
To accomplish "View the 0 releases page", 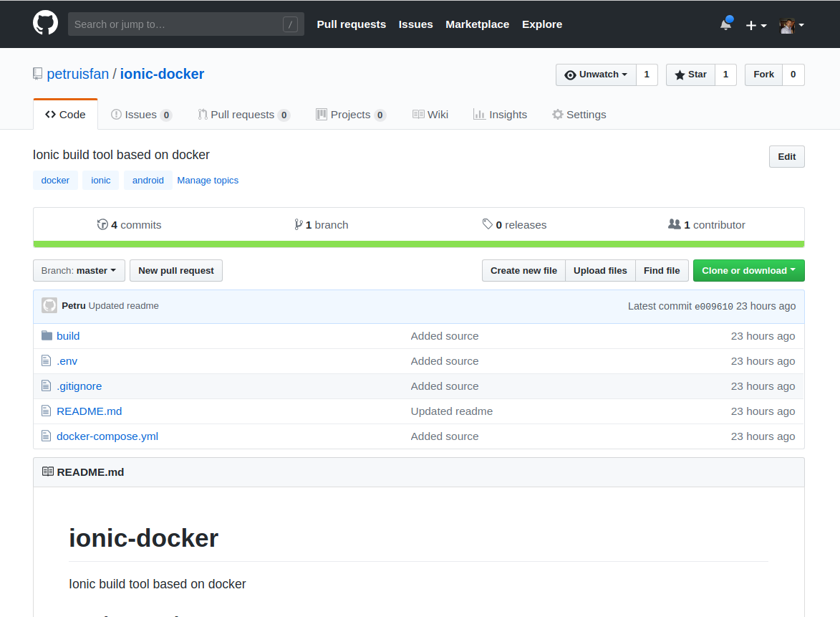I will pyautogui.click(x=514, y=224).
